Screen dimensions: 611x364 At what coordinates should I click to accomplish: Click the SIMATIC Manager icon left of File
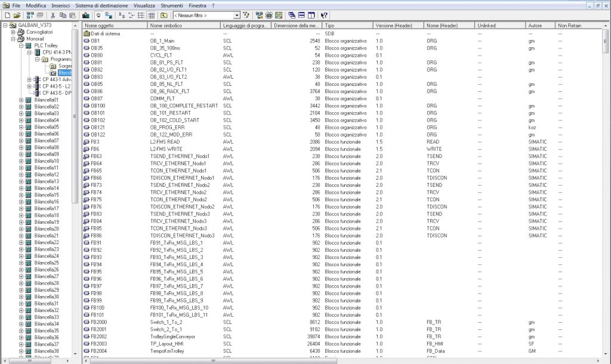pos(6,5)
